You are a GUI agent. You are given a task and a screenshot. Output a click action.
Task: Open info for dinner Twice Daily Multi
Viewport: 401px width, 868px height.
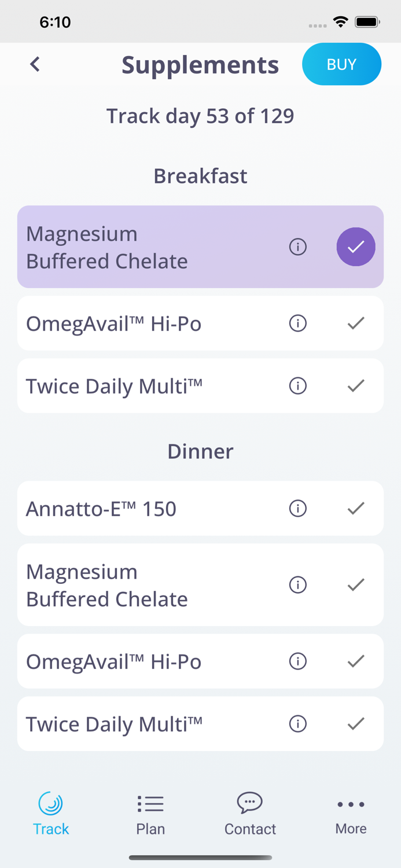[297, 724]
